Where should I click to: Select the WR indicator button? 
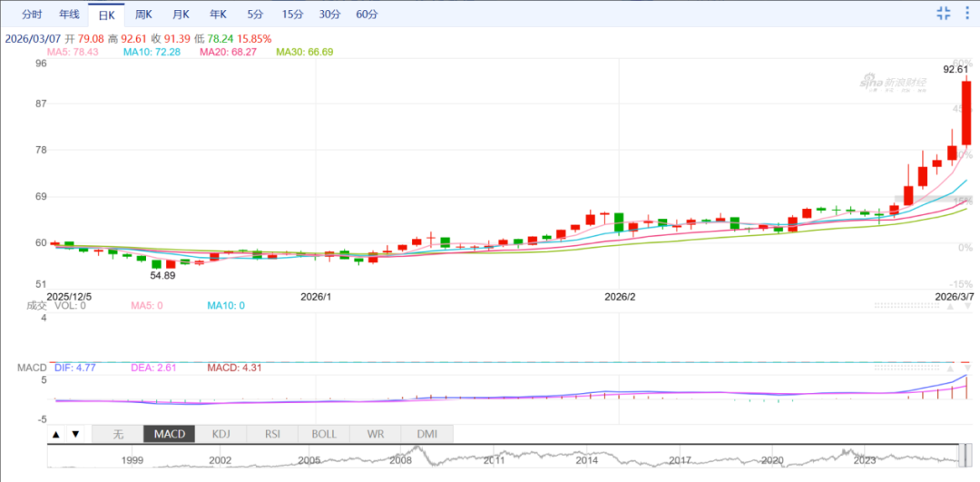point(376,434)
